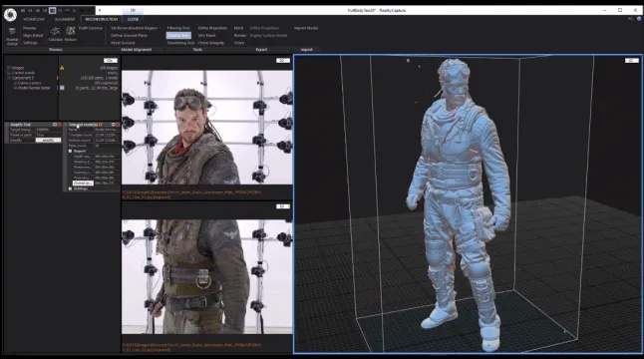Expand the Images tree node
The height and width of the screenshot is (359, 644).
pyautogui.click(x=9, y=68)
